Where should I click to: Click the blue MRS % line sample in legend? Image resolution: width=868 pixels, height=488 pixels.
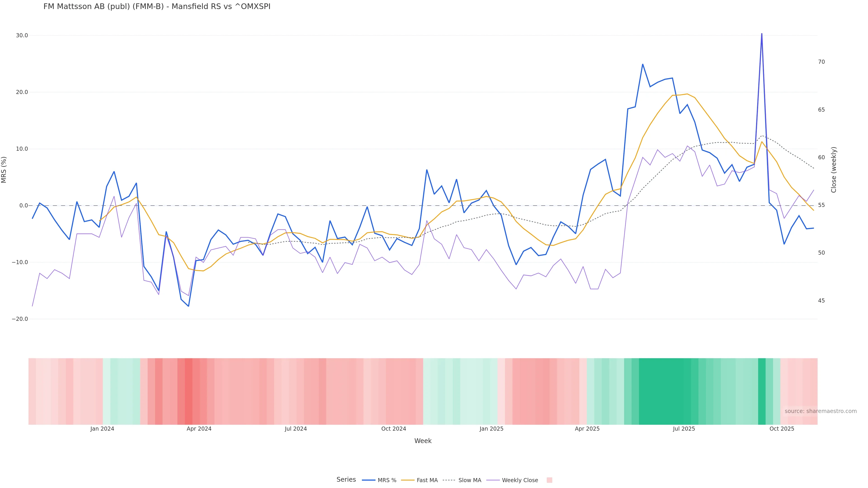[369, 480]
